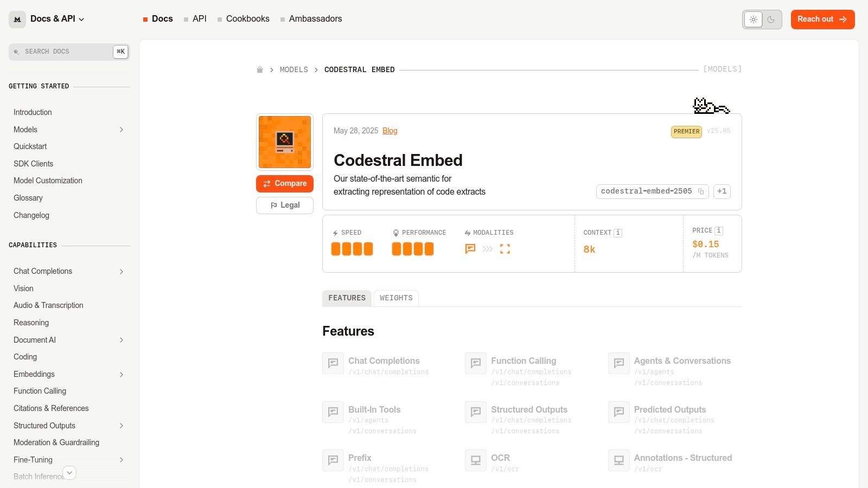
Task: Expand the Document AI sidebar section
Action: point(122,340)
